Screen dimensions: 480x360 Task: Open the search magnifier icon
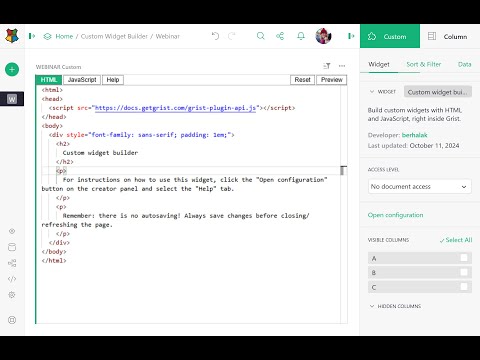click(x=261, y=36)
